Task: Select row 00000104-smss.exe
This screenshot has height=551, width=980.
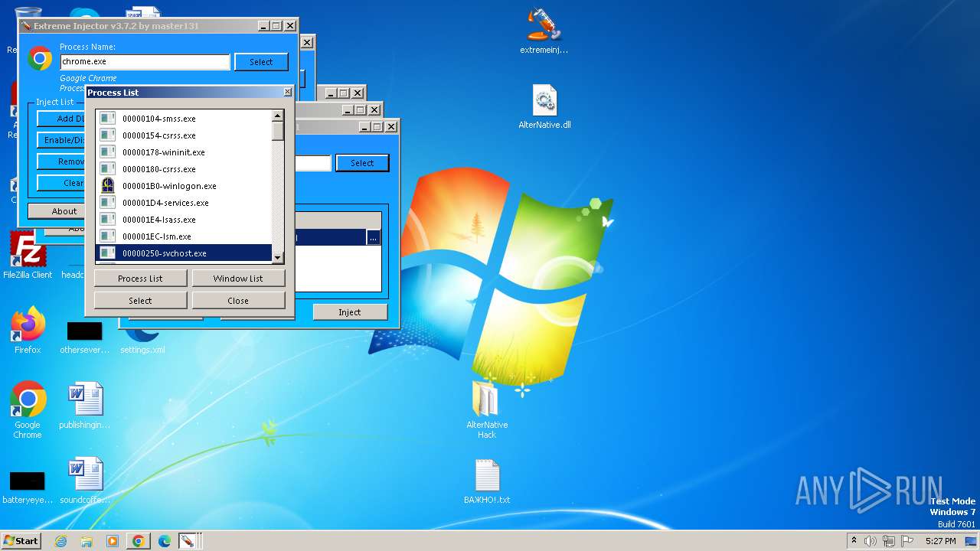Action: click(184, 119)
